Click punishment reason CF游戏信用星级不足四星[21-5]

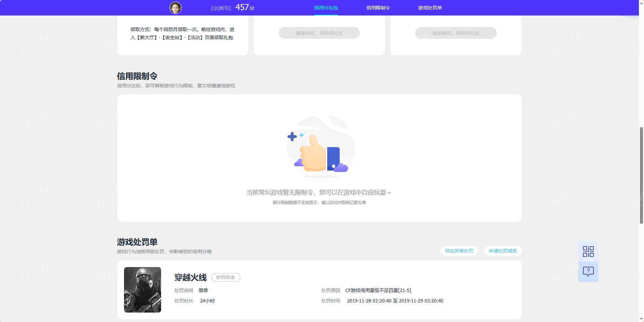tap(378, 290)
